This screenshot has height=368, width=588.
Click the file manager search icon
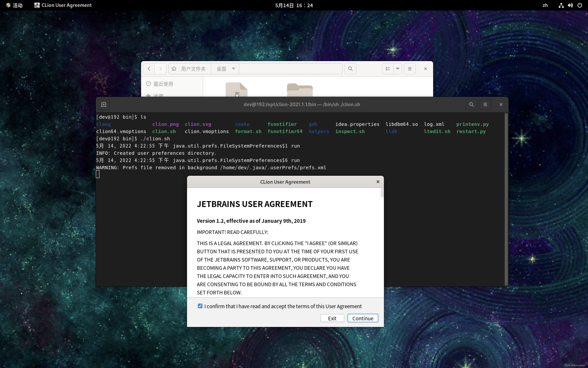click(350, 69)
